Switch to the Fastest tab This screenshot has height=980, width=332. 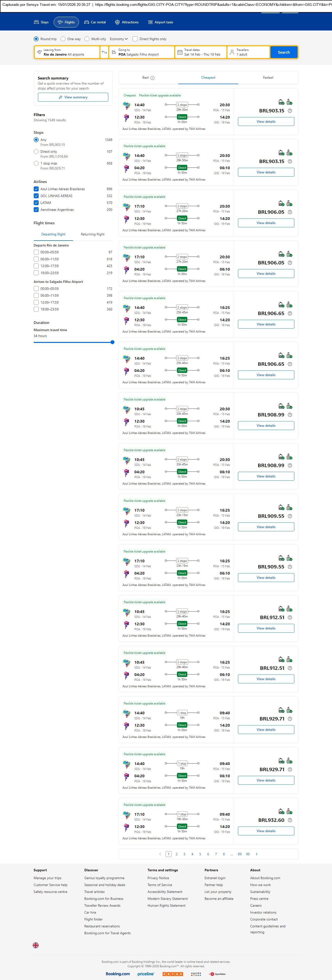pos(268,78)
